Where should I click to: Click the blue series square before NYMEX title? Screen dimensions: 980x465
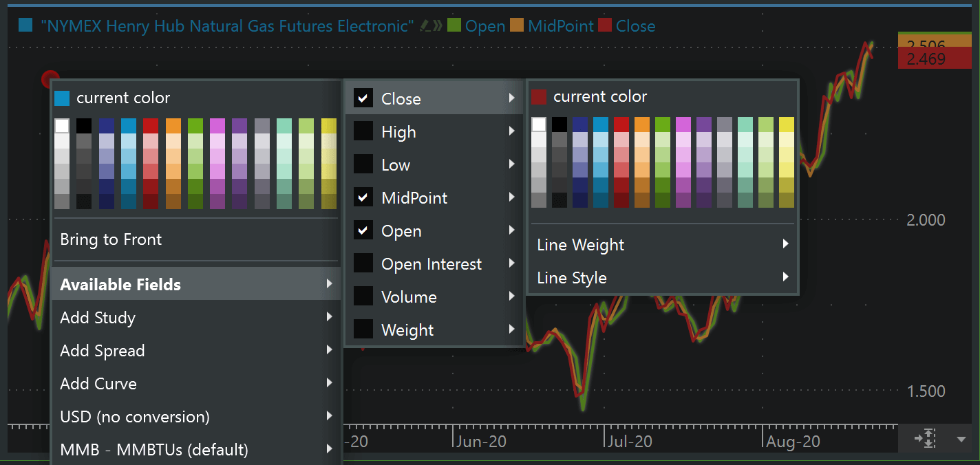point(26,26)
